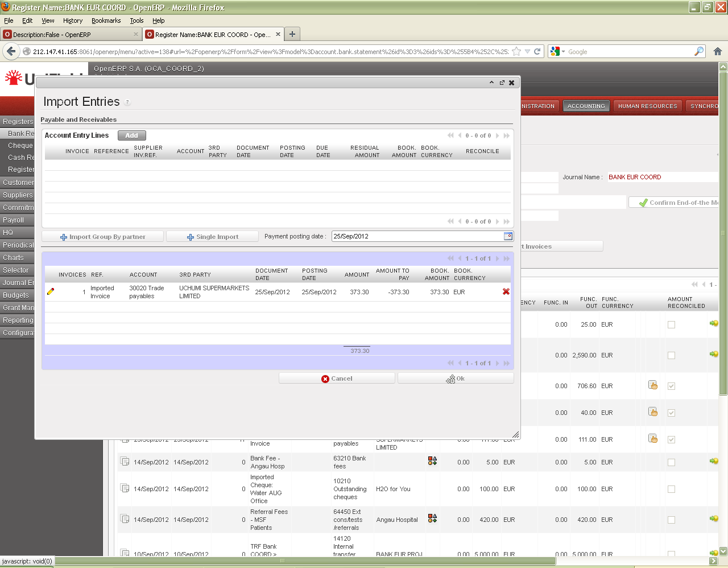Click the Payment posting date field
Image resolution: width=728 pixels, height=568 pixels.
(x=417, y=236)
